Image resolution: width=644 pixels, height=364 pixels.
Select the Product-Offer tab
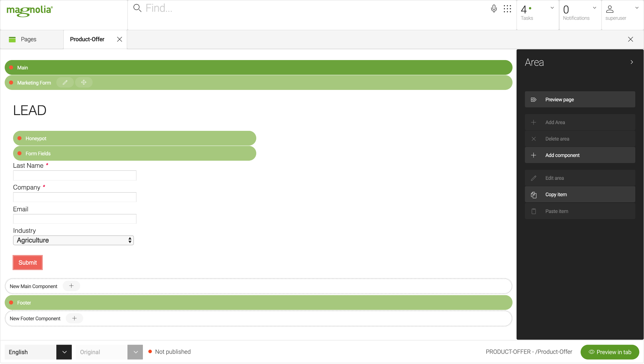tap(87, 39)
